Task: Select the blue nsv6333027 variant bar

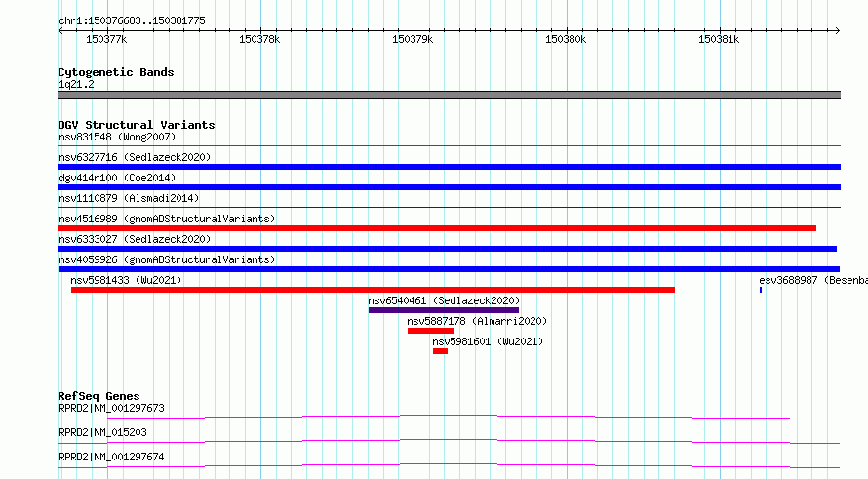Action: (448, 249)
